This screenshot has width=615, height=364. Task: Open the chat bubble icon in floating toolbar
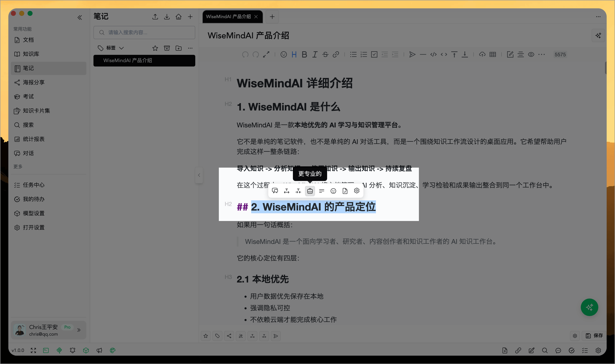tap(275, 191)
